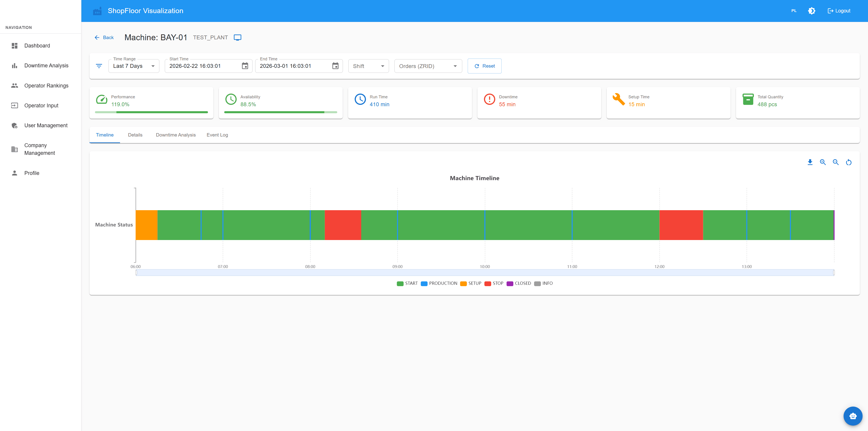Download the timeline chart
This screenshot has width=868, height=431.
point(810,162)
